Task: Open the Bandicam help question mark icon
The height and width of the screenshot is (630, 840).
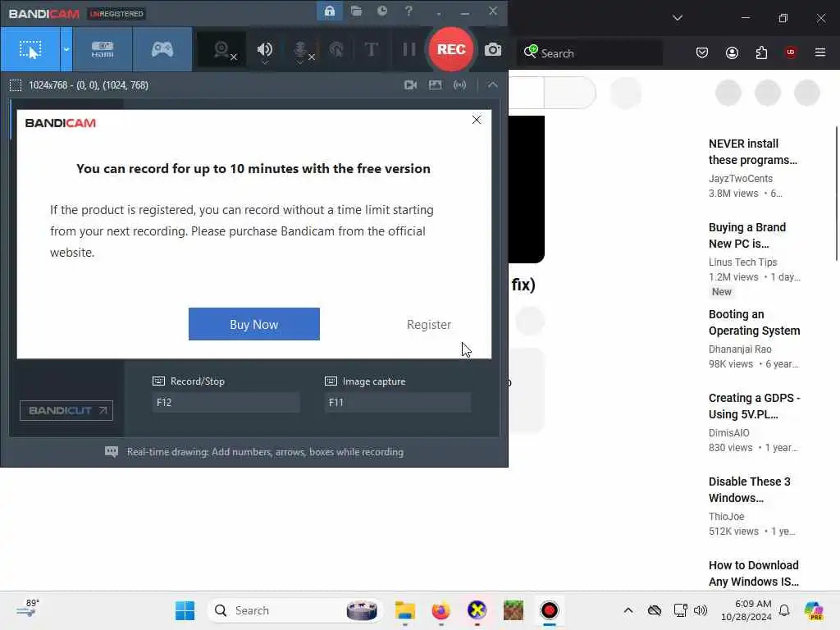Action: (409, 11)
